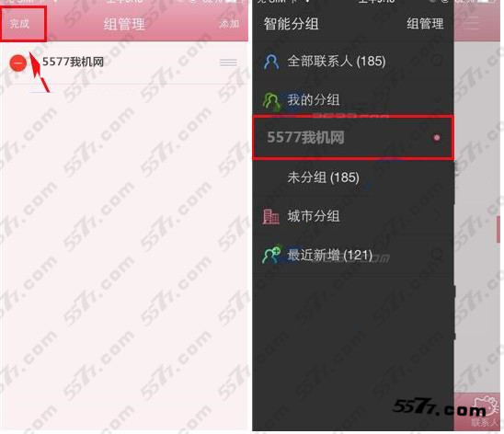
Task: Tap the red minus delete icon
Action: pyautogui.click(x=18, y=63)
